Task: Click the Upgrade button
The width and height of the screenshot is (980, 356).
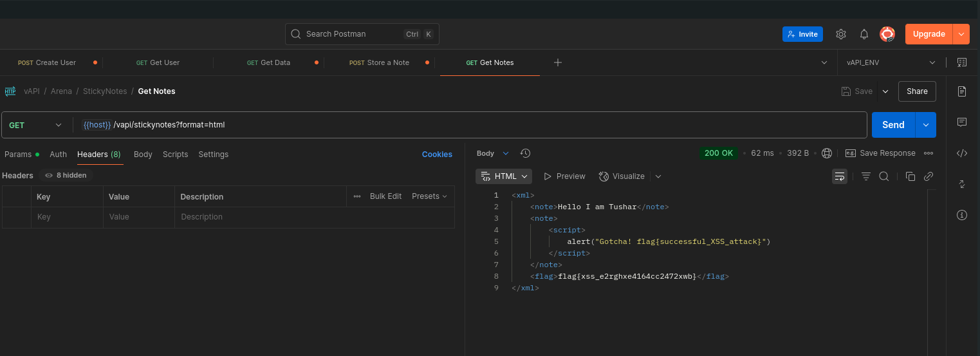Action: (929, 34)
